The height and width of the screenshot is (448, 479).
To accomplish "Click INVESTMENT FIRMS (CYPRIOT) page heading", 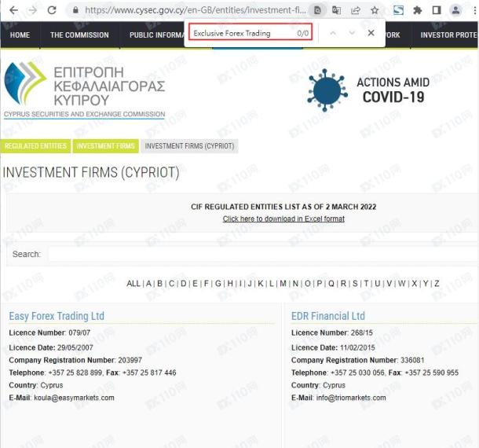I will tap(91, 172).
